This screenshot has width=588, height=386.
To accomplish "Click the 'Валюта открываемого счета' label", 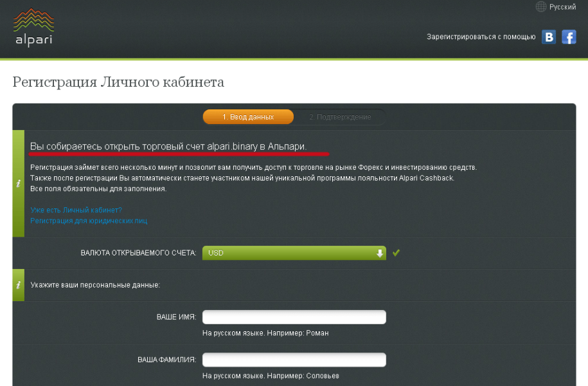I will coord(138,253).
